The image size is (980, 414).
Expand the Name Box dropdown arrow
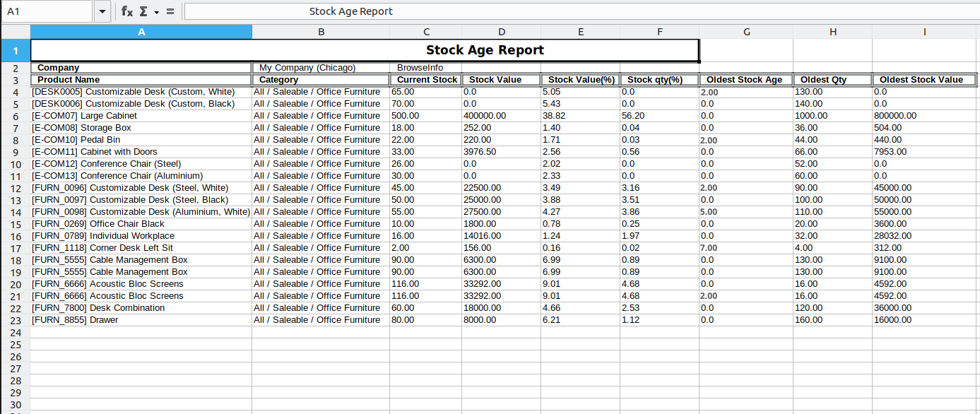(102, 11)
